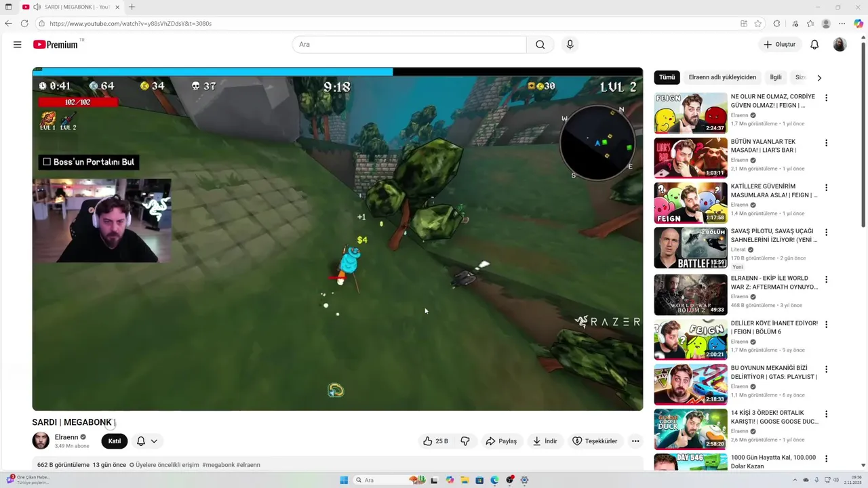868x488 pixels.
Task: Open Settings gear in the taskbar
Action: [524, 480]
